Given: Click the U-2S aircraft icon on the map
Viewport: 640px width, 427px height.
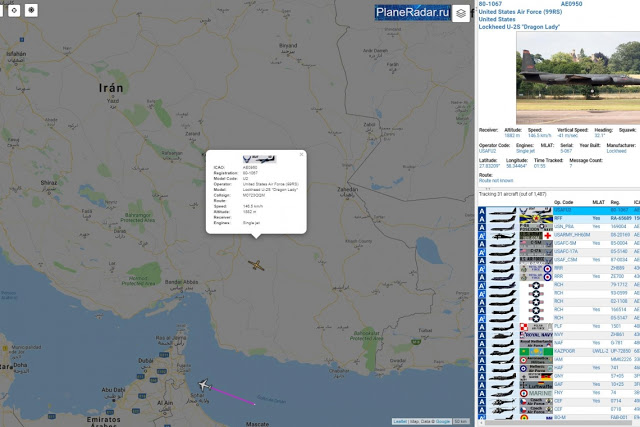Looking at the screenshot, I should click(256, 265).
